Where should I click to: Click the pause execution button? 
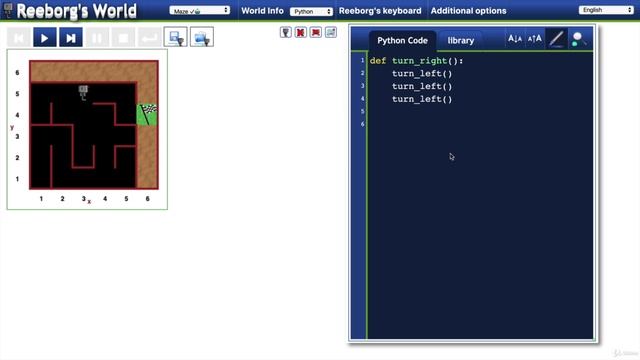(97, 38)
